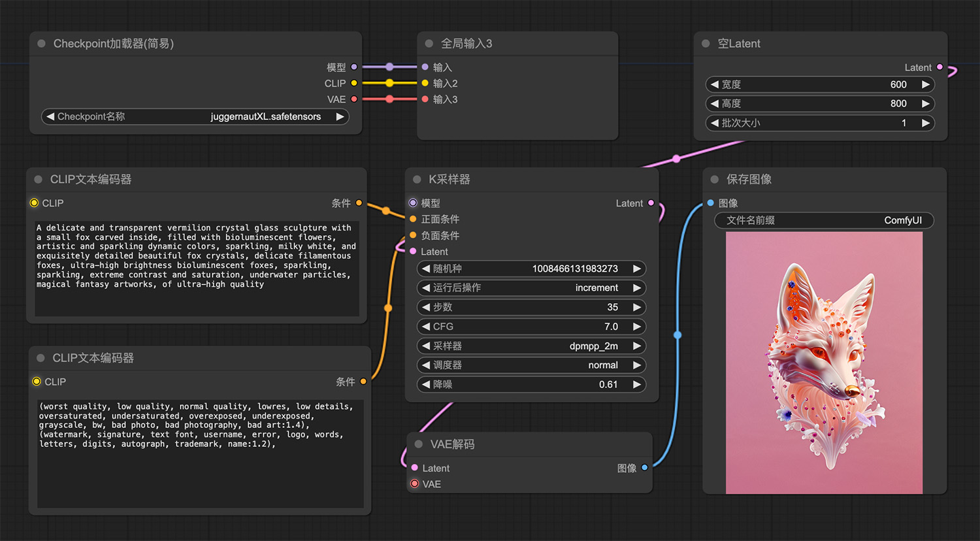
Task: Click the generated crystal fox image preview
Action: pos(825,363)
